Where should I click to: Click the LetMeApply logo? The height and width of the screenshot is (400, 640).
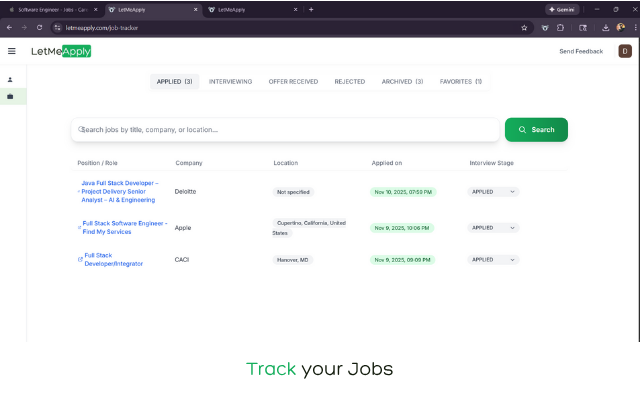(x=61, y=51)
